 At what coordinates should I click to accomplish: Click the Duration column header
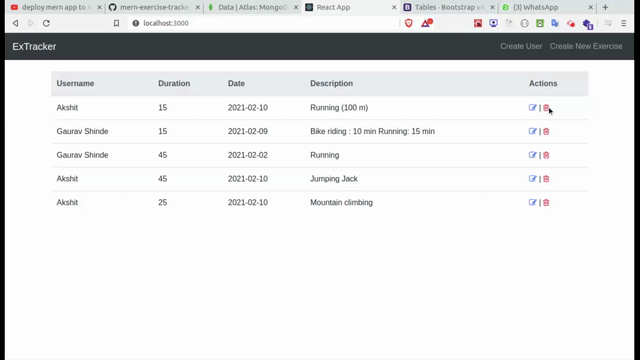(x=174, y=83)
